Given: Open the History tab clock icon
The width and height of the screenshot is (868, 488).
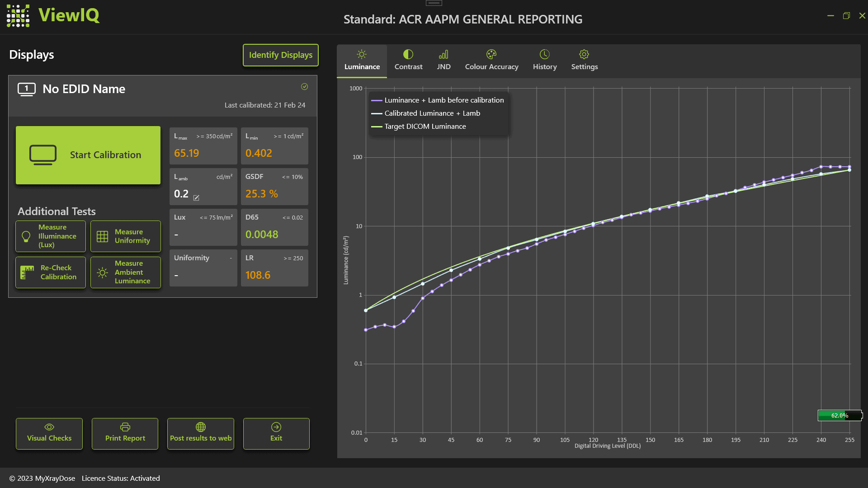Looking at the screenshot, I should pos(544,55).
